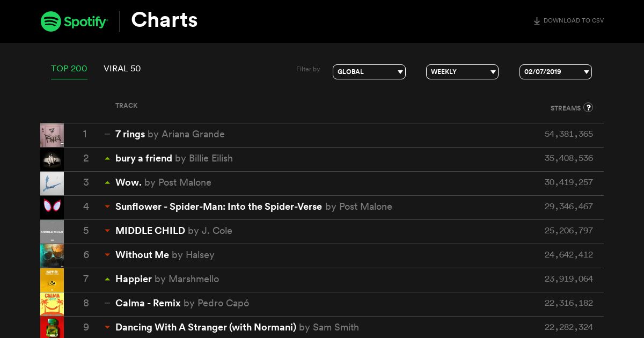Click the Spotify logo icon
The height and width of the screenshot is (338, 644).
click(x=51, y=21)
